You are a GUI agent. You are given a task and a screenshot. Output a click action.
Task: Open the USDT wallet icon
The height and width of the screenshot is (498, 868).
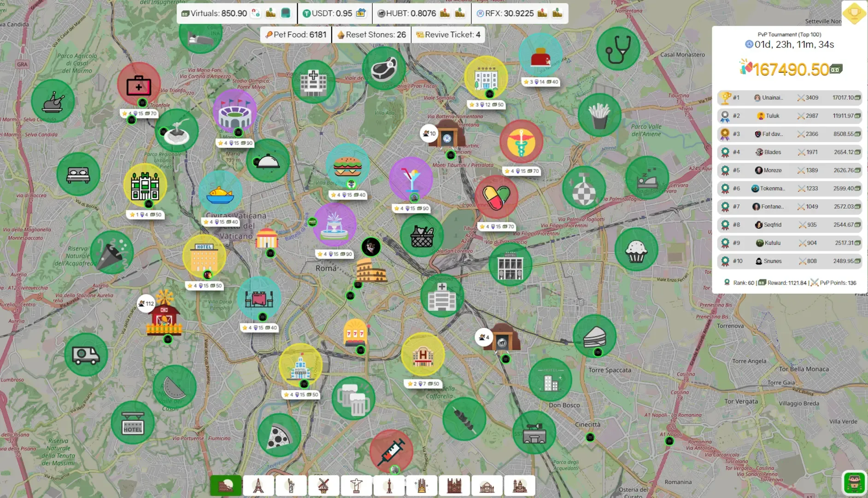[361, 13]
